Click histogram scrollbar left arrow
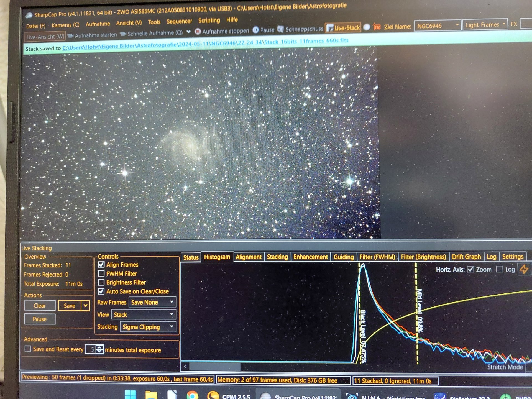532x399 pixels. [185, 366]
